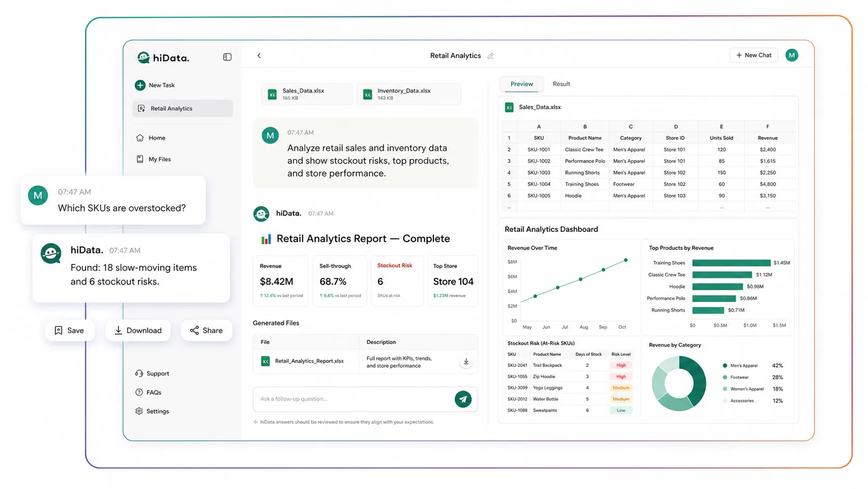Click the follow-up question input field

pyautogui.click(x=354, y=399)
